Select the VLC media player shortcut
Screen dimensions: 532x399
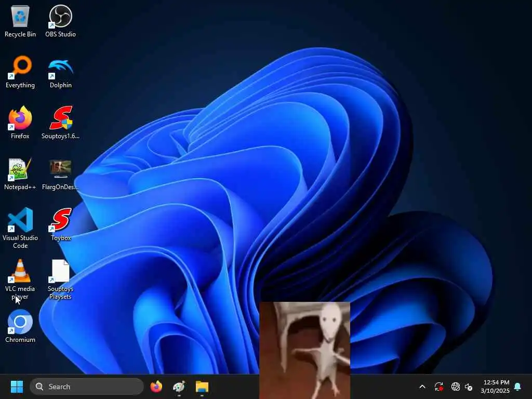20,279
